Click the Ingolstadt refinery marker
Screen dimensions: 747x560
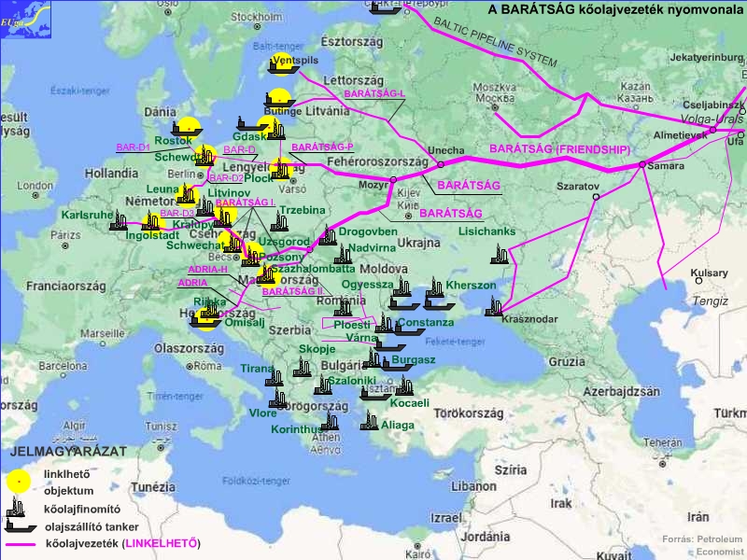click(151, 221)
